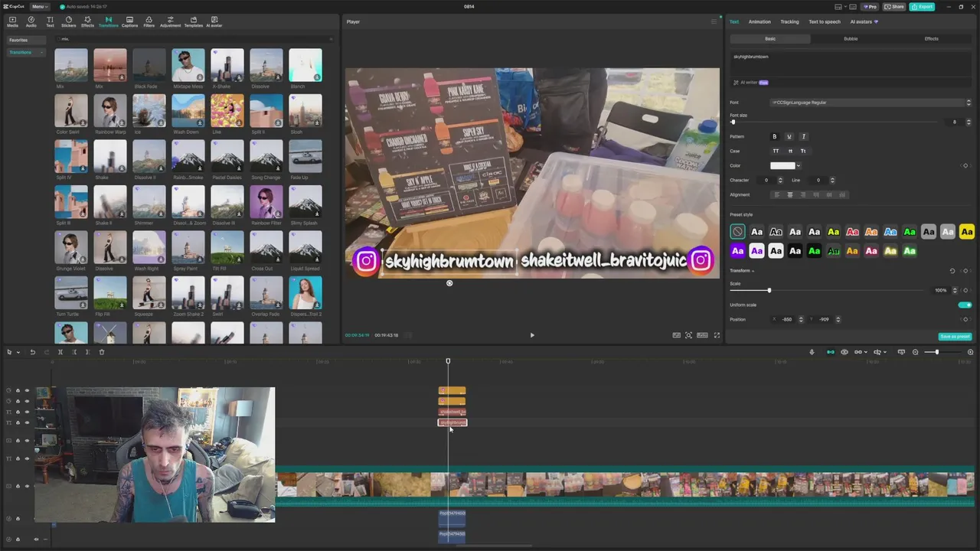Open the Effects panel icon
980x551 pixels.
[x=87, y=21]
